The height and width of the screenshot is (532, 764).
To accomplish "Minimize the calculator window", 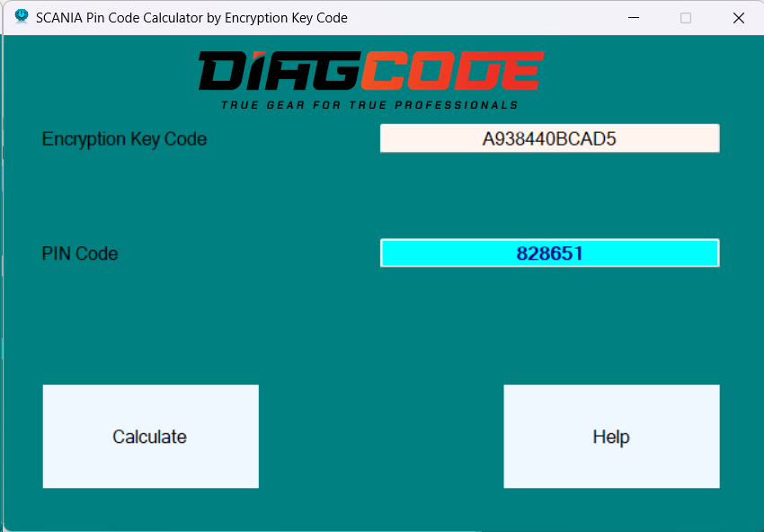I will tap(633, 17).
